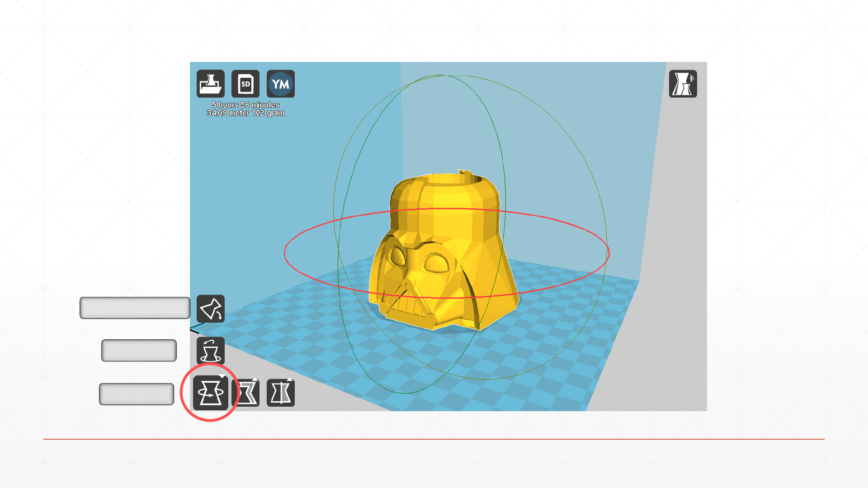Click the print time estimate text
868x488 pixels.
(x=245, y=105)
